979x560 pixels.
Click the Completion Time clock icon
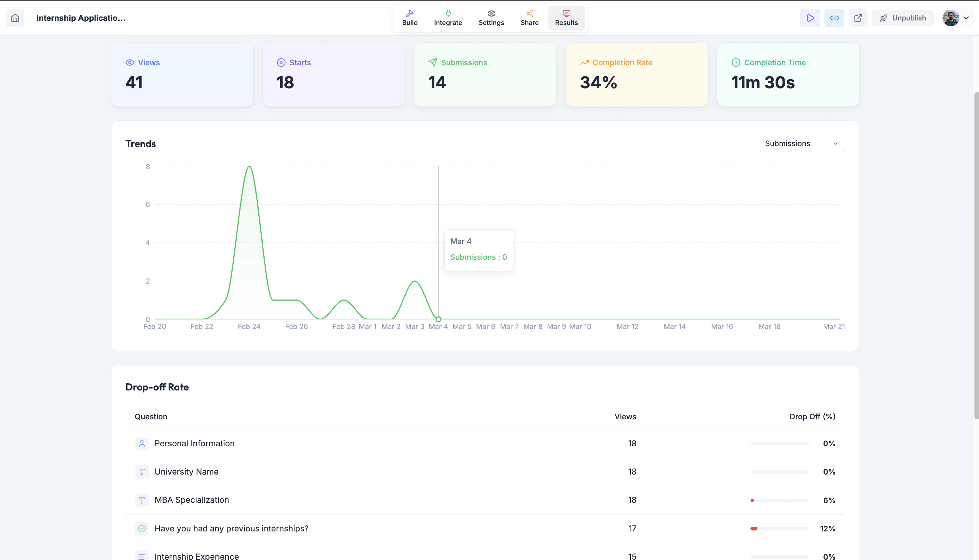(x=736, y=63)
